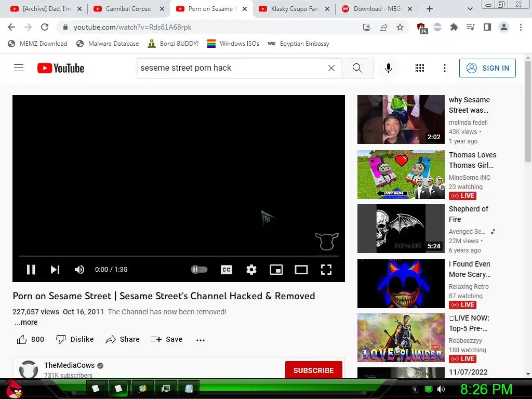The width and height of the screenshot is (532, 399).
Task: Open 'why Sesame Street was...' thumbnail
Action: tap(401, 119)
